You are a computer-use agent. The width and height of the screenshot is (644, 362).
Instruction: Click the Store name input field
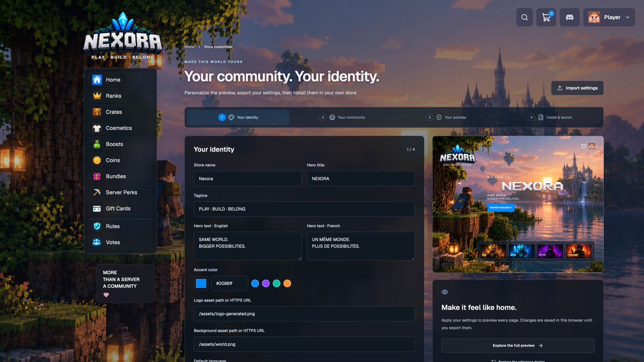click(x=248, y=179)
